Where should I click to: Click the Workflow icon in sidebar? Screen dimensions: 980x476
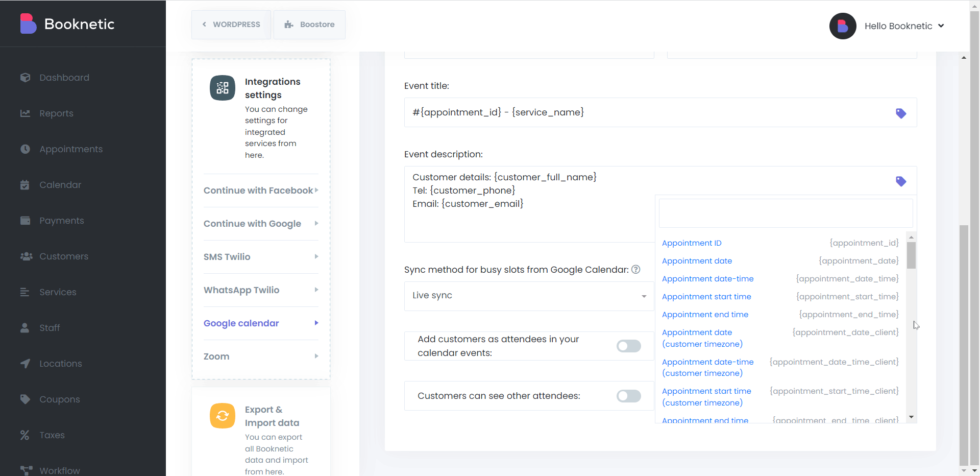point(26,470)
